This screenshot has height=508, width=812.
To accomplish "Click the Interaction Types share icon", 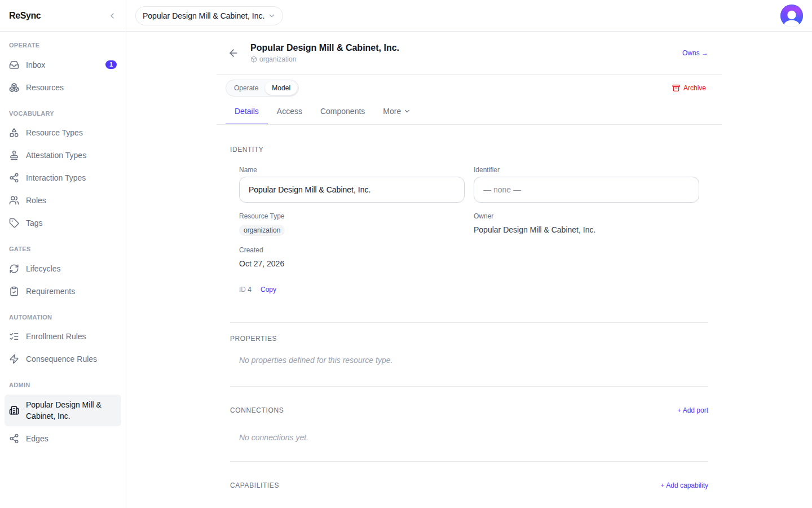I will click(14, 178).
